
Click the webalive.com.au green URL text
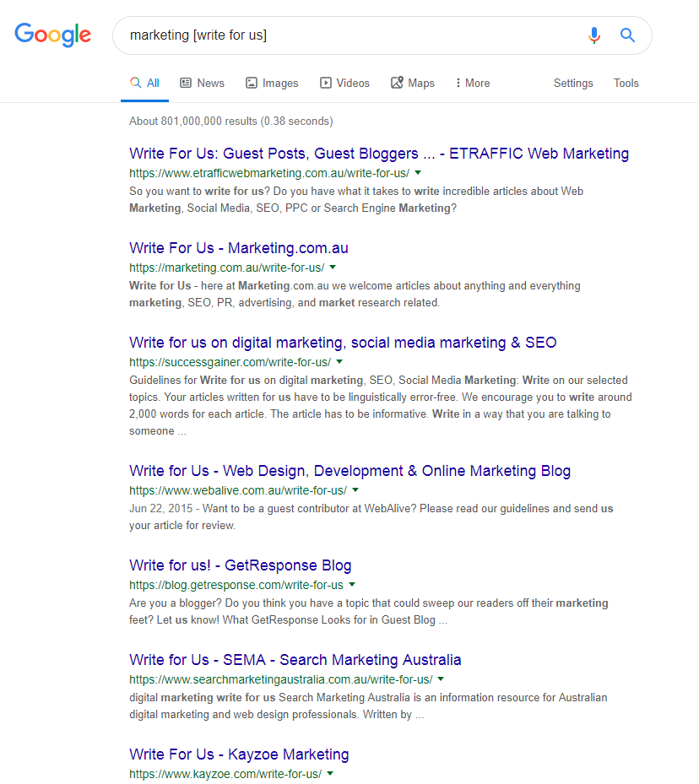(x=238, y=490)
